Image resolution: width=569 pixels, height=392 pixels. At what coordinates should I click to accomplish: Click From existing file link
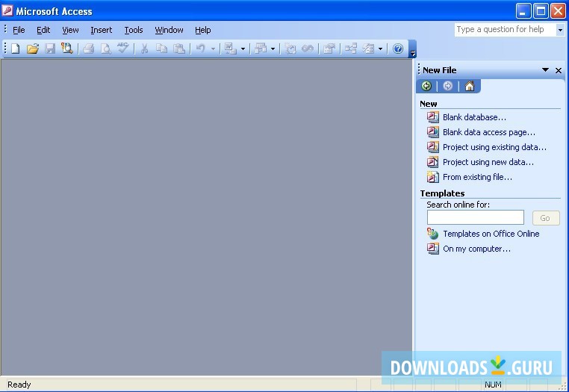click(x=477, y=177)
